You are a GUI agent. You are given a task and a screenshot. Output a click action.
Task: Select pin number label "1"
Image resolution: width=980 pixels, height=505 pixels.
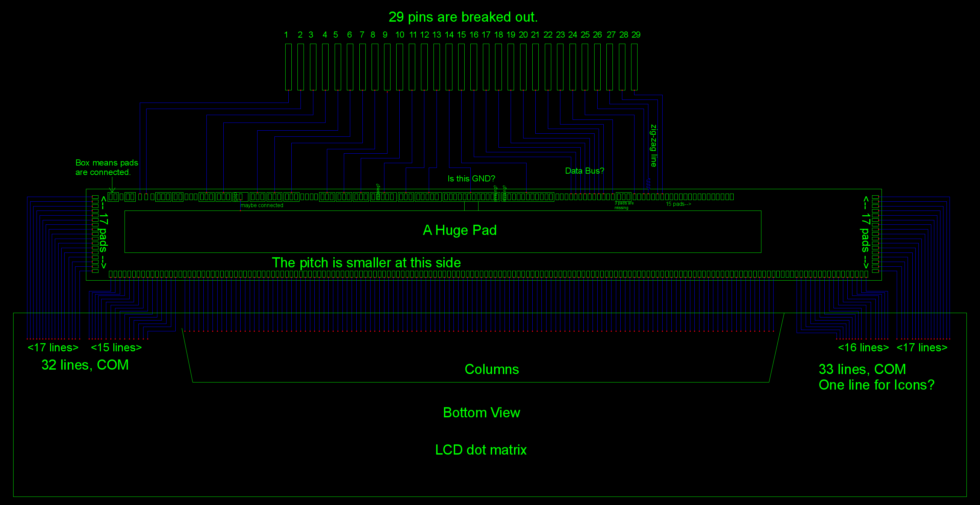(x=286, y=35)
